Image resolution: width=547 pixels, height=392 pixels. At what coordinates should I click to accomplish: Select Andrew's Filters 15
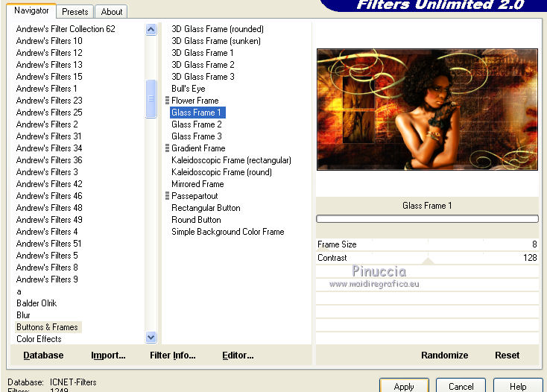coord(49,76)
